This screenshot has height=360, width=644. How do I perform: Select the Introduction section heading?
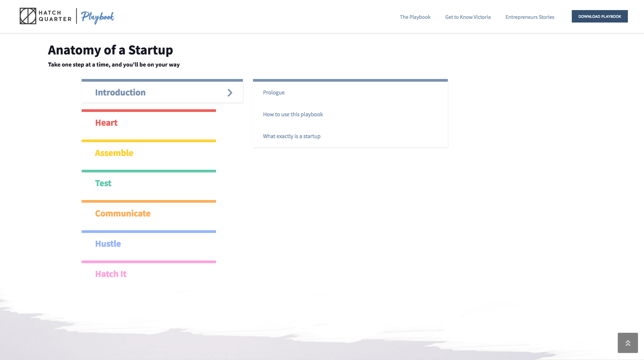tap(120, 92)
